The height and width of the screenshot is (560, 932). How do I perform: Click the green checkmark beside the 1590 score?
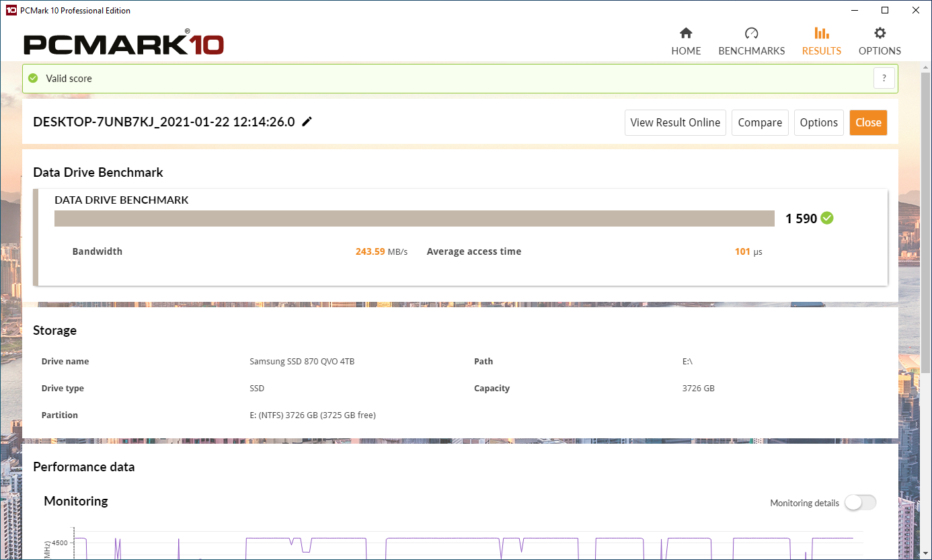826,218
